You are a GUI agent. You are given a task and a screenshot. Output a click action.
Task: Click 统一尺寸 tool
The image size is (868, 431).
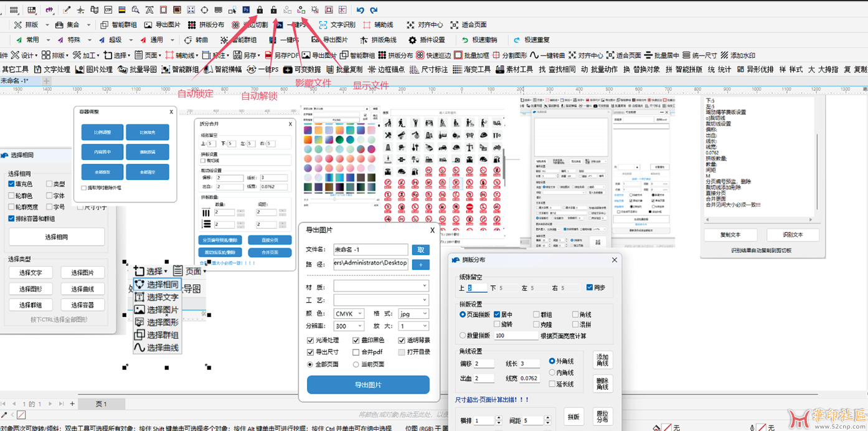pyautogui.click(x=699, y=55)
